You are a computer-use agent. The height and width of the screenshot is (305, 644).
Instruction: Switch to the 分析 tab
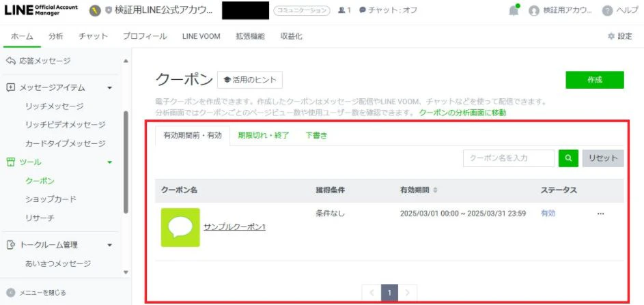click(56, 36)
